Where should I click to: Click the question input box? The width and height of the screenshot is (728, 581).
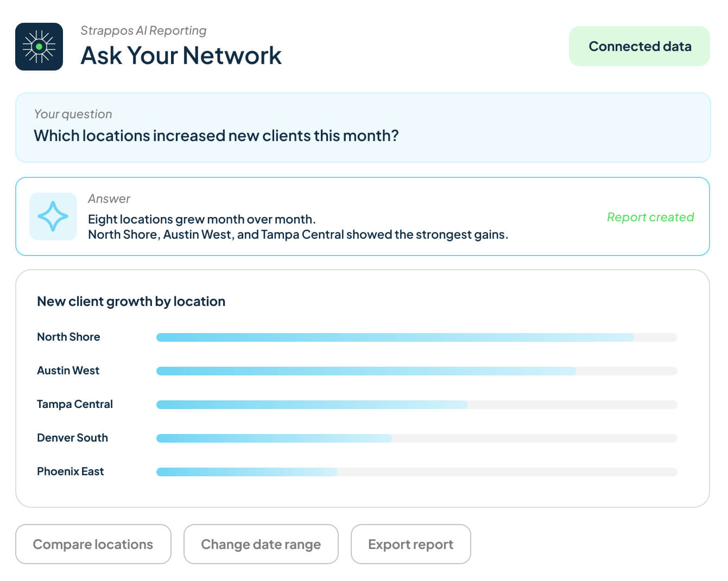363,127
